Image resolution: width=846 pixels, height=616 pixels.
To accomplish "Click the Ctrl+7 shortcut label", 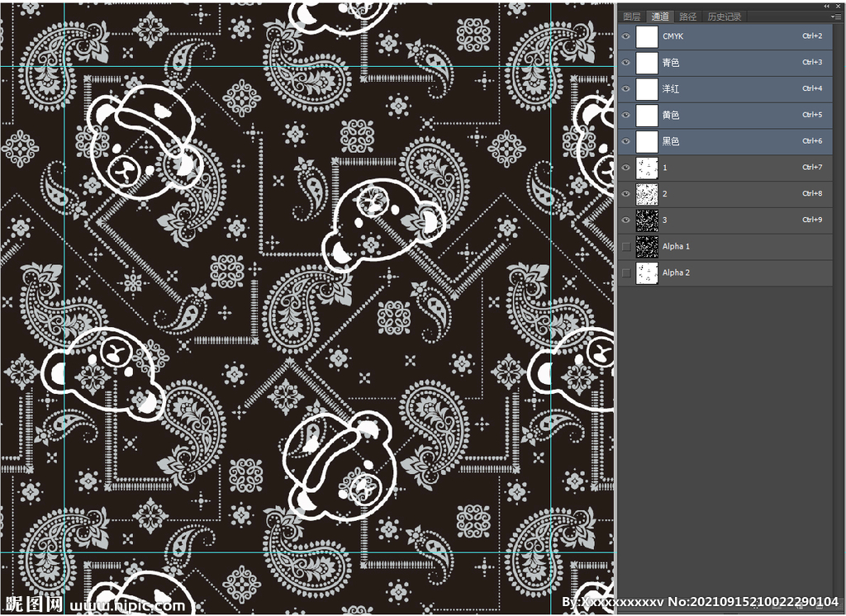I will pyautogui.click(x=812, y=168).
